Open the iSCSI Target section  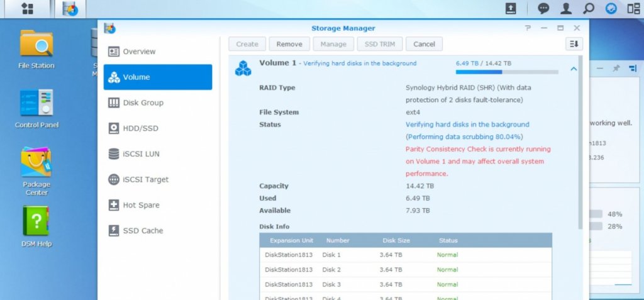(158, 179)
